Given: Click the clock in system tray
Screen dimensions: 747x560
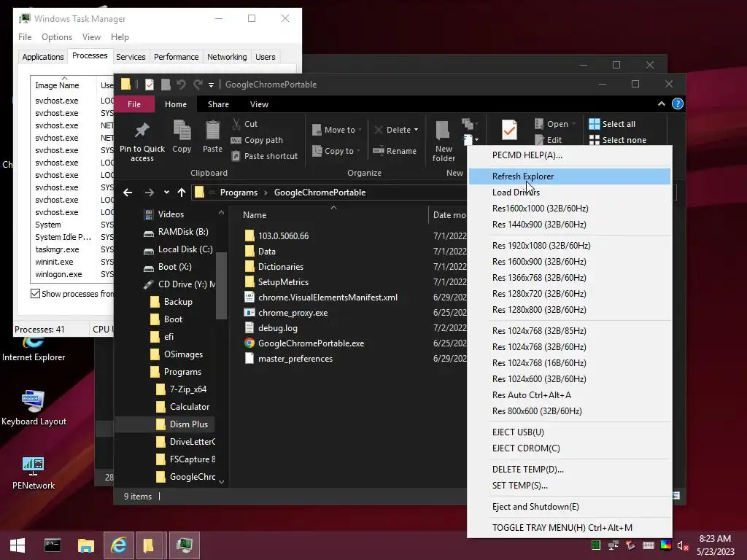Looking at the screenshot, I should click(x=715, y=545).
